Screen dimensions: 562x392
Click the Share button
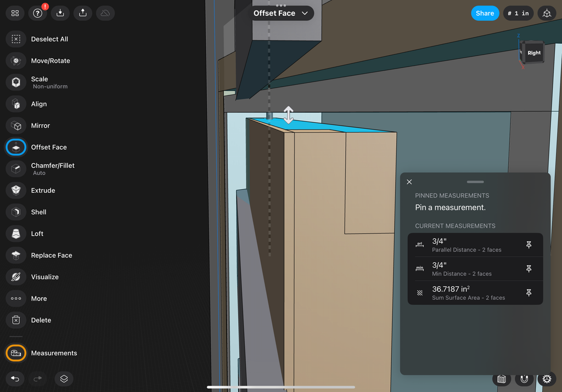(485, 13)
